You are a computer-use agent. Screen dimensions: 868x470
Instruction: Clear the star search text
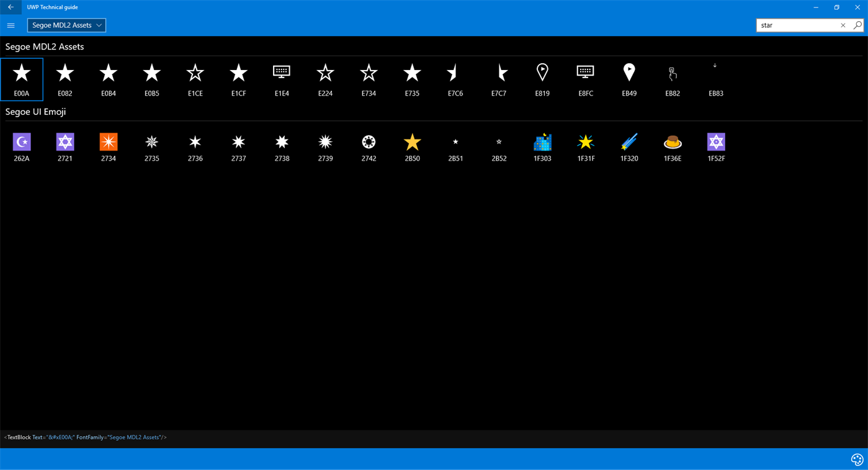coord(843,25)
